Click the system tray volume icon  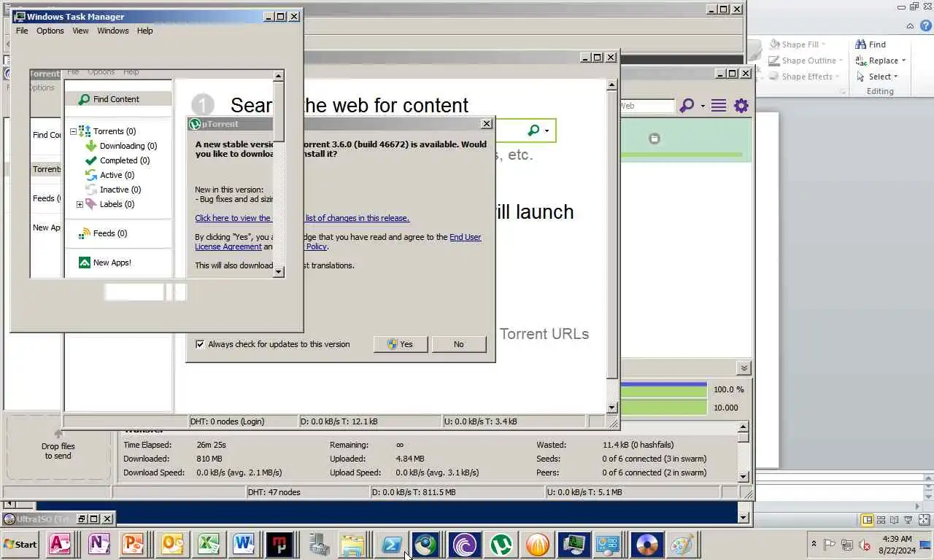[865, 544]
